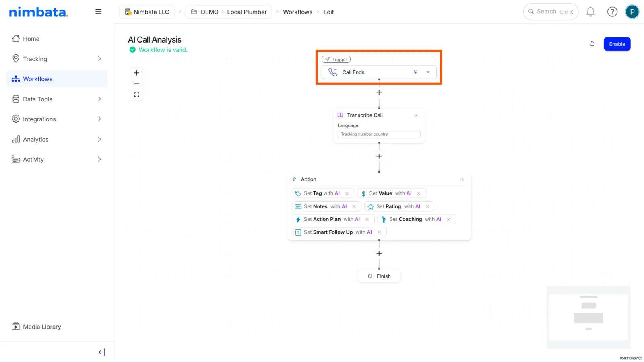Open DEMO -- Local Plumber breadcrumb
Viewport: 644px width, 362px height.
(229, 12)
